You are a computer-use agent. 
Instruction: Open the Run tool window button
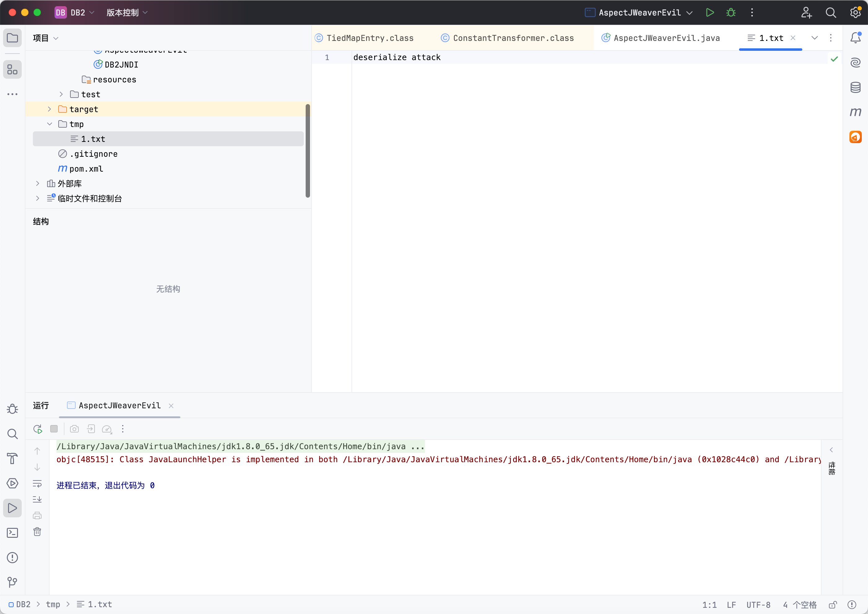[x=12, y=508]
